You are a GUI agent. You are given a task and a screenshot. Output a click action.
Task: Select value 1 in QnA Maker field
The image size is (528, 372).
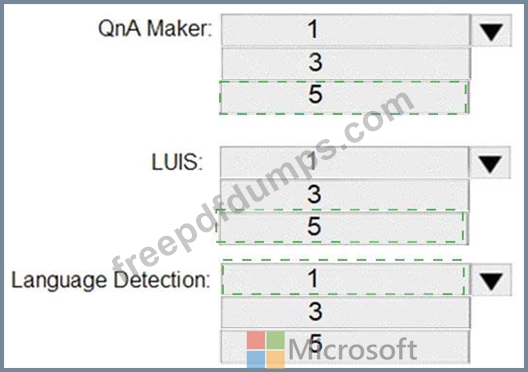pyautogui.click(x=345, y=30)
